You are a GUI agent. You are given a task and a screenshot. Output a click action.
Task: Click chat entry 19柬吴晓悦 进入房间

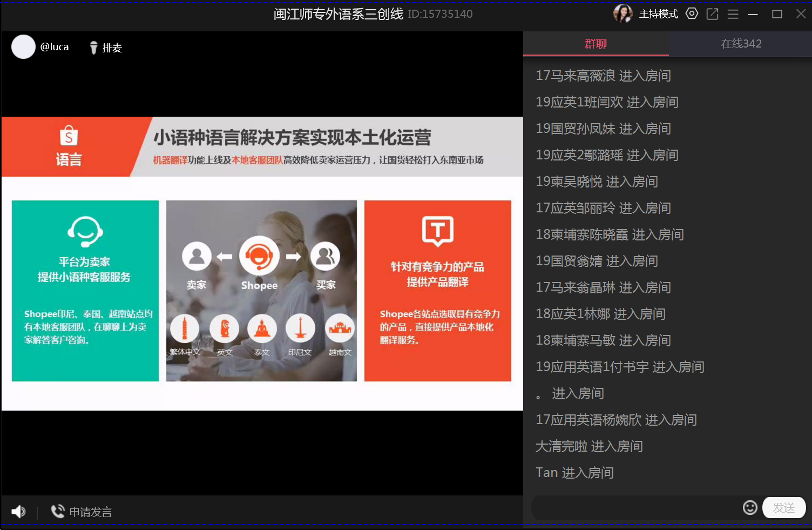pos(597,182)
